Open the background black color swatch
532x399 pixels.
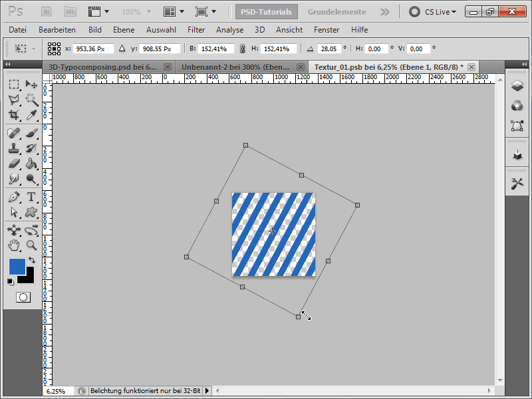click(30, 279)
